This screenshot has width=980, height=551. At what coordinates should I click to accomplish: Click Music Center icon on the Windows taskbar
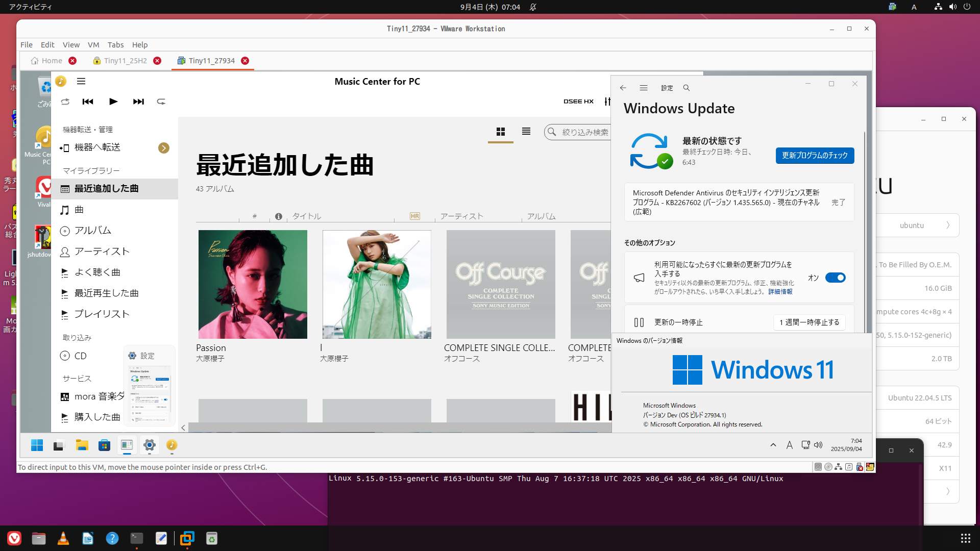coord(172,445)
